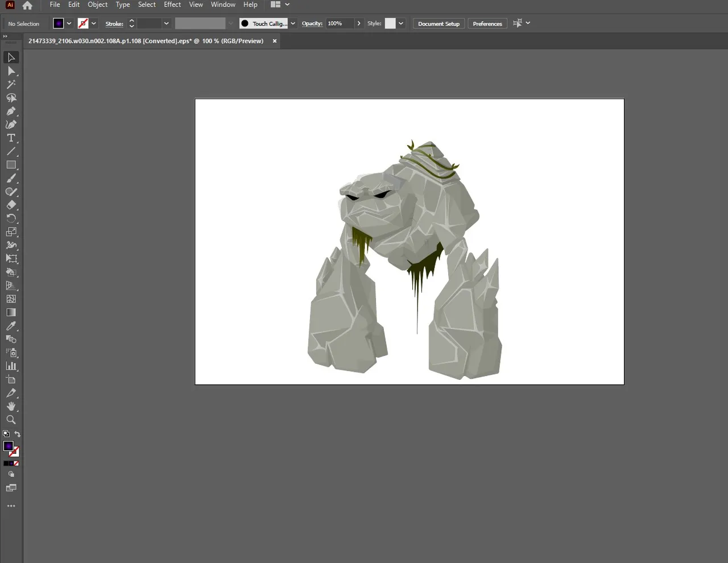
Task: Activate the Type tool
Action: click(x=11, y=138)
